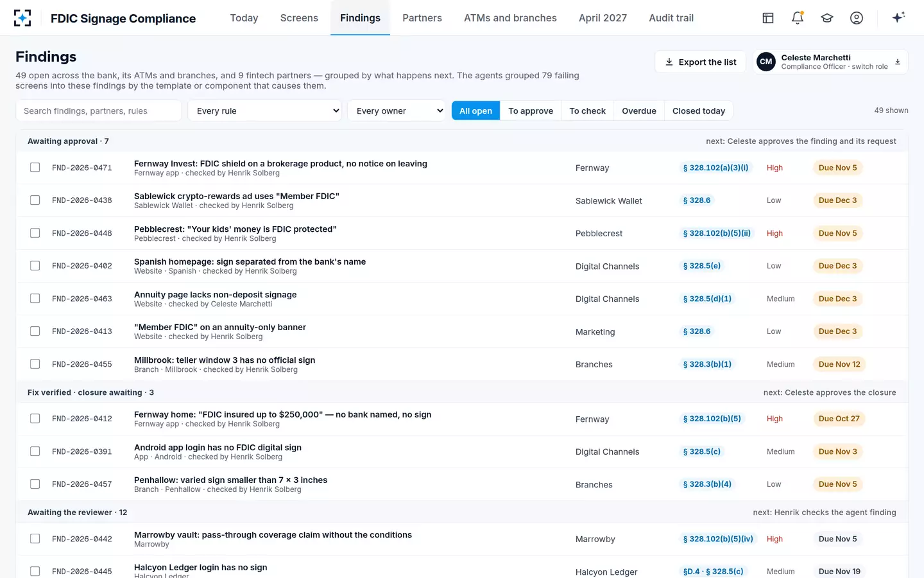Open the Every owner dropdown
The height and width of the screenshot is (578, 924).
tap(397, 110)
